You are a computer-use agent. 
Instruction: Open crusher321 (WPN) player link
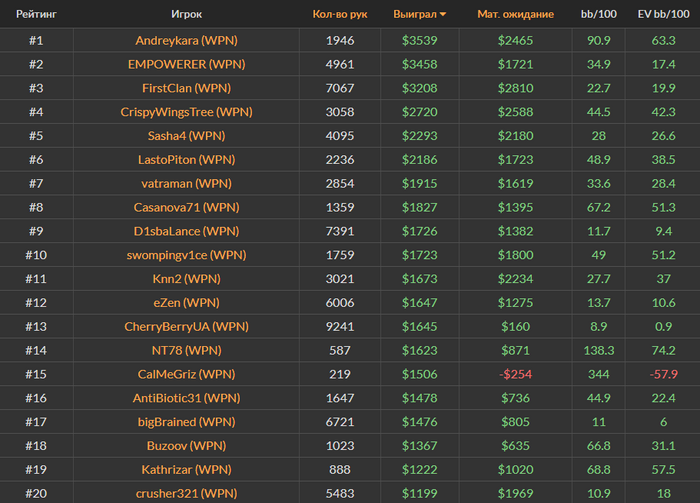pos(186,493)
